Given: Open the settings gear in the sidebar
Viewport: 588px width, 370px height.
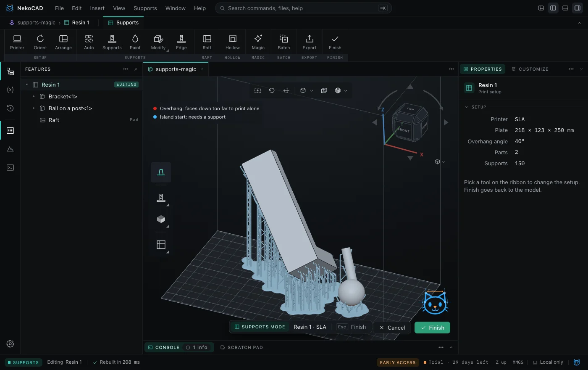Looking at the screenshot, I should [x=10, y=344].
